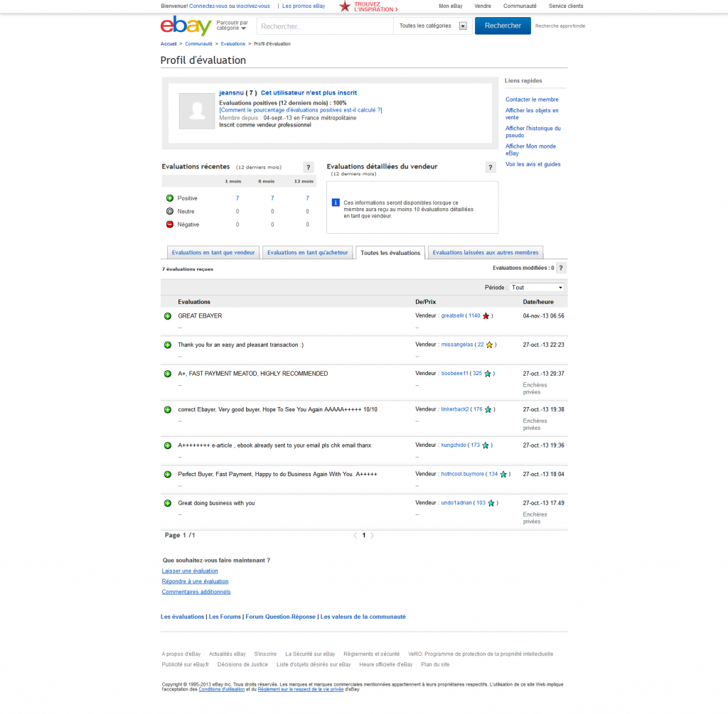Click the red star beside greatsellr

click(x=486, y=316)
